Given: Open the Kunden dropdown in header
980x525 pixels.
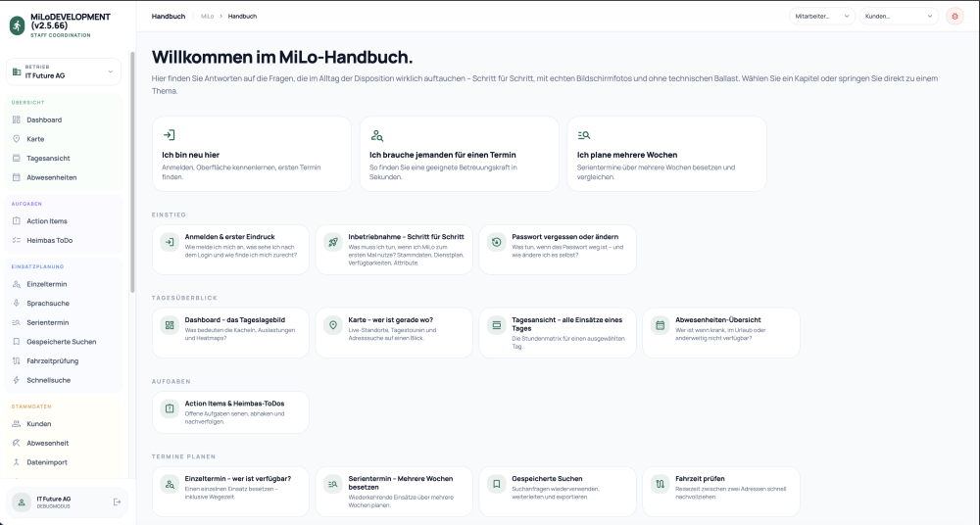Looking at the screenshot, I should point(899,17).
